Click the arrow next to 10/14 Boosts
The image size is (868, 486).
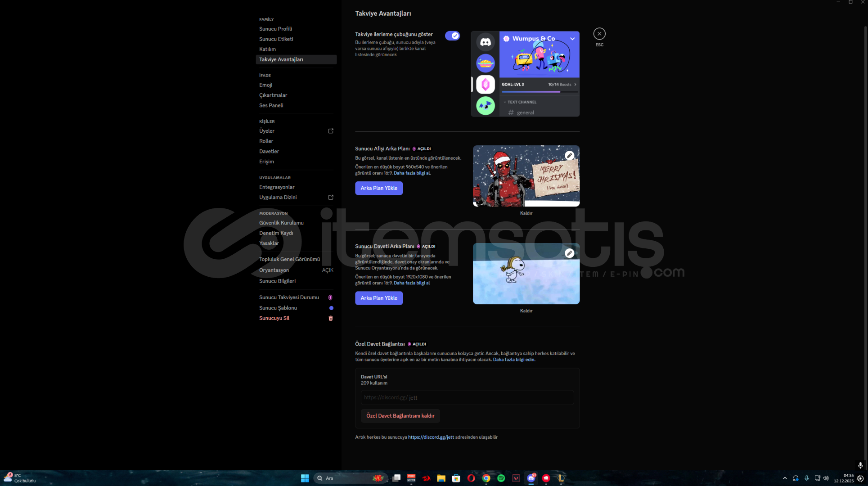click(575, 85)
